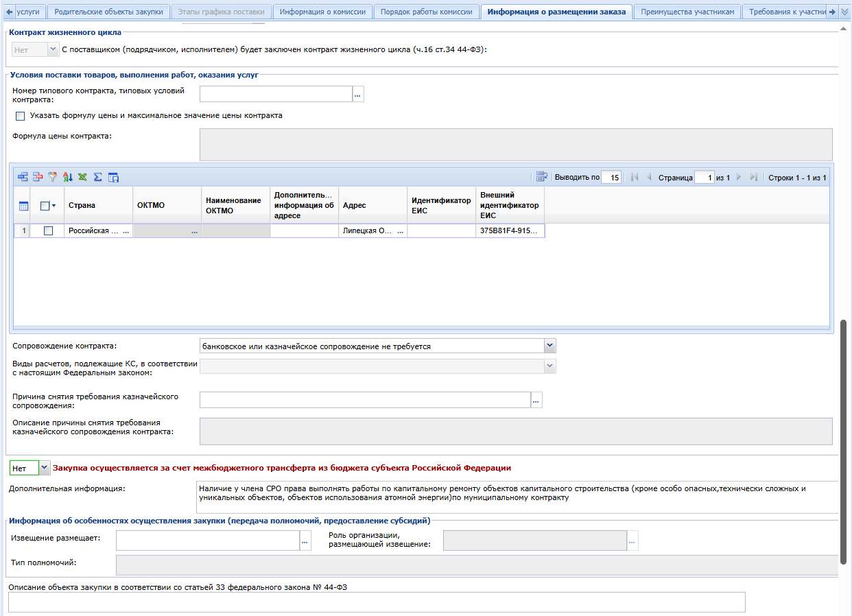
Task: Click the table icon in grid header corner
Action: (x=23, y=205)
